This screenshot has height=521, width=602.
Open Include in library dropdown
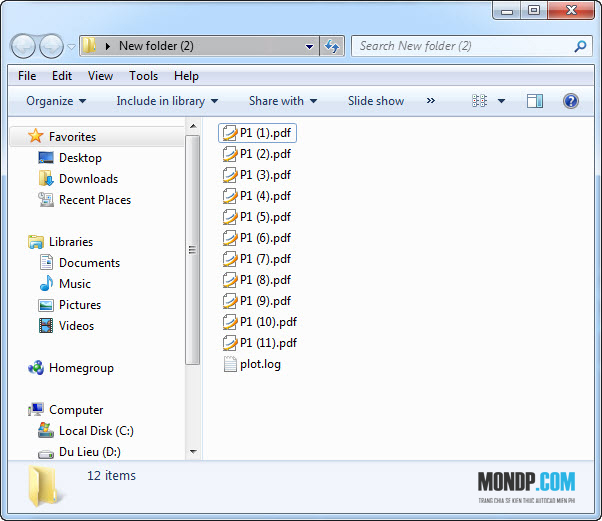point(167,101)
